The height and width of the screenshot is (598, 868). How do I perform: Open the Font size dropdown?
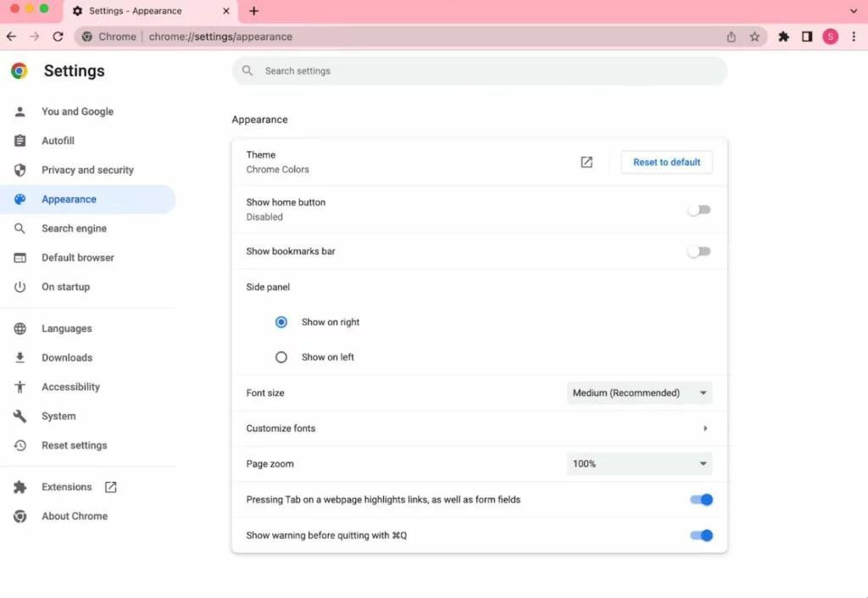point(639,393)
